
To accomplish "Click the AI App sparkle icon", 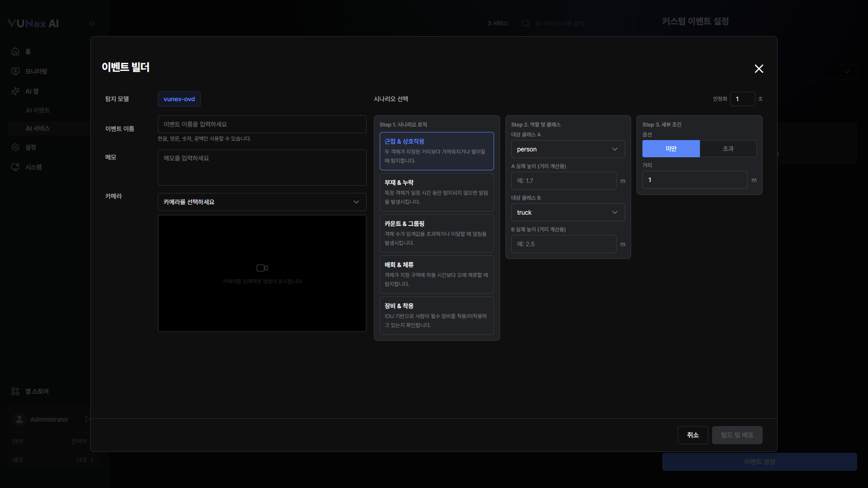I will pyautogui.click(x=15, y=91).
